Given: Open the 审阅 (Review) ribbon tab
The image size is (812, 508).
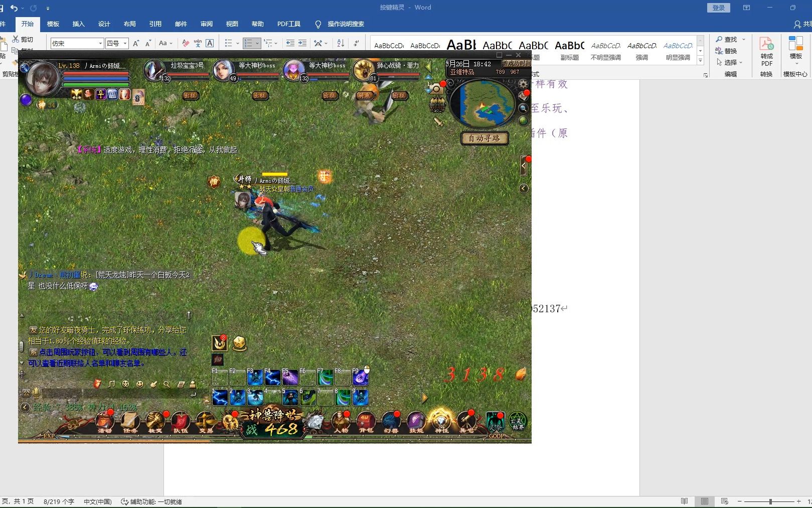Looking at the screenshot, I should point(206,24).
